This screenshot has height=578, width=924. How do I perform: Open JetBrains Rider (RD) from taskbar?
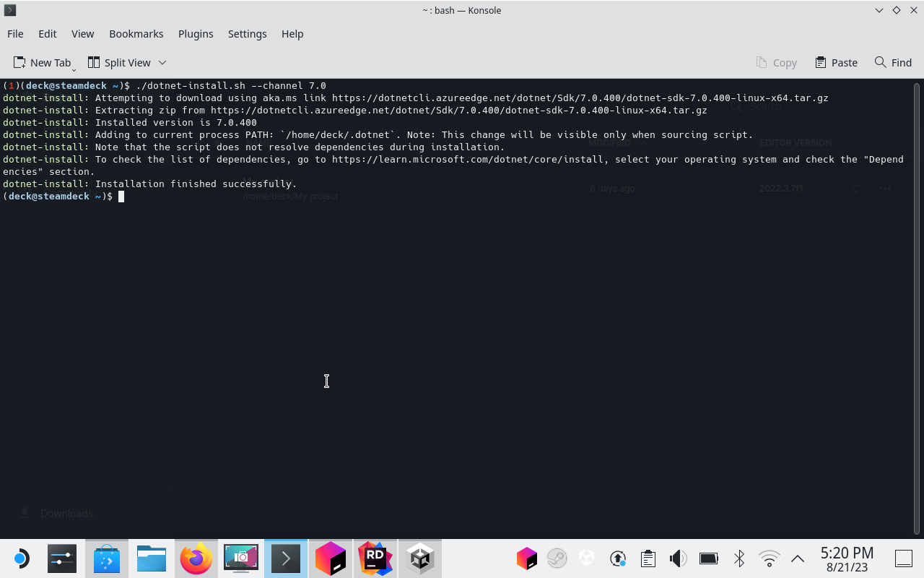coord(375,558)
